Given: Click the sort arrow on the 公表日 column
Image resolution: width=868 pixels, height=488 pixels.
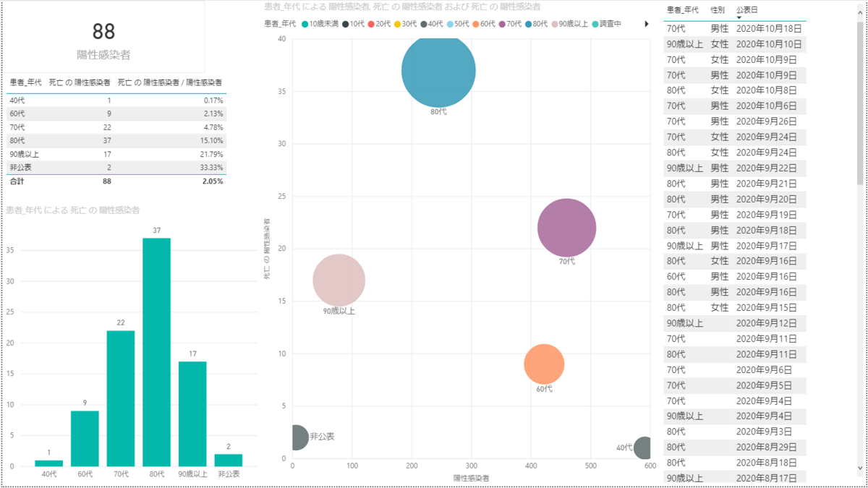Looking at the screenshot, I should [739, 17].
